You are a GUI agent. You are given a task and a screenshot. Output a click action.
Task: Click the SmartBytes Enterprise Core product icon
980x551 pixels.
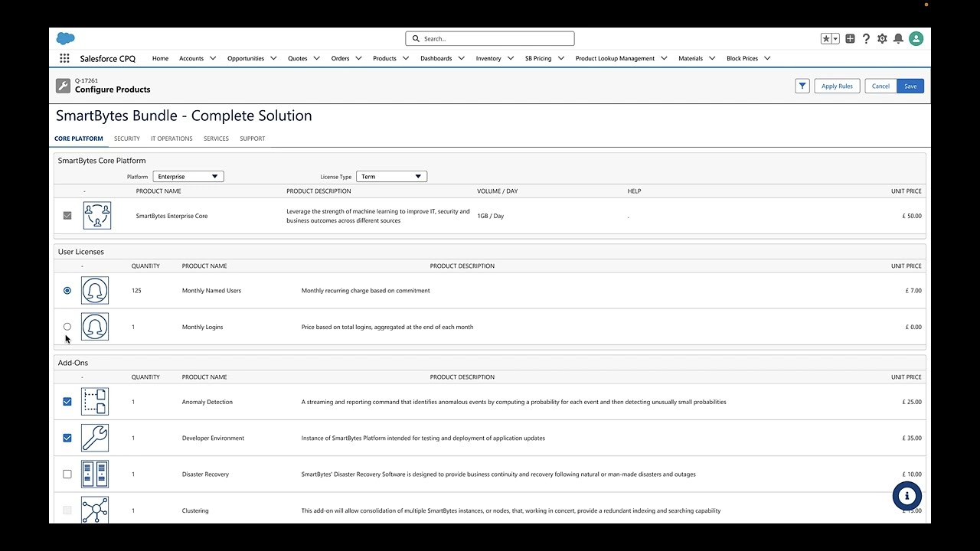click(97, 216)
